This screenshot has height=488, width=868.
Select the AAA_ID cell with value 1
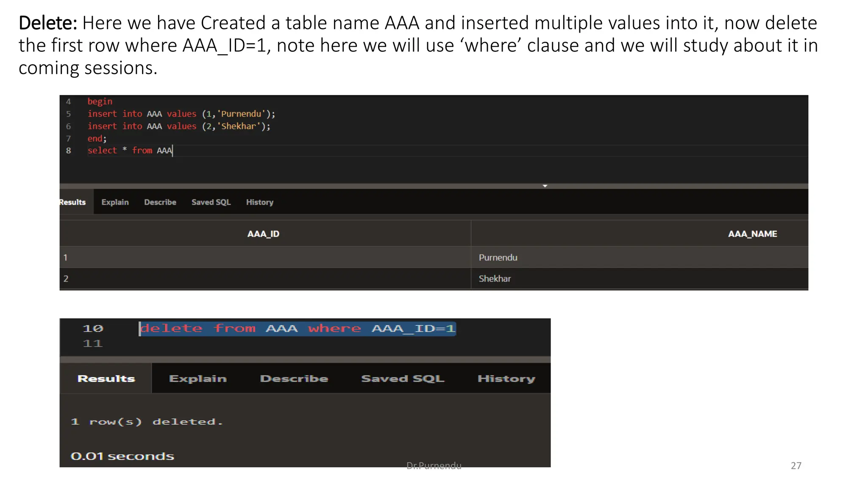click(265, 257)
